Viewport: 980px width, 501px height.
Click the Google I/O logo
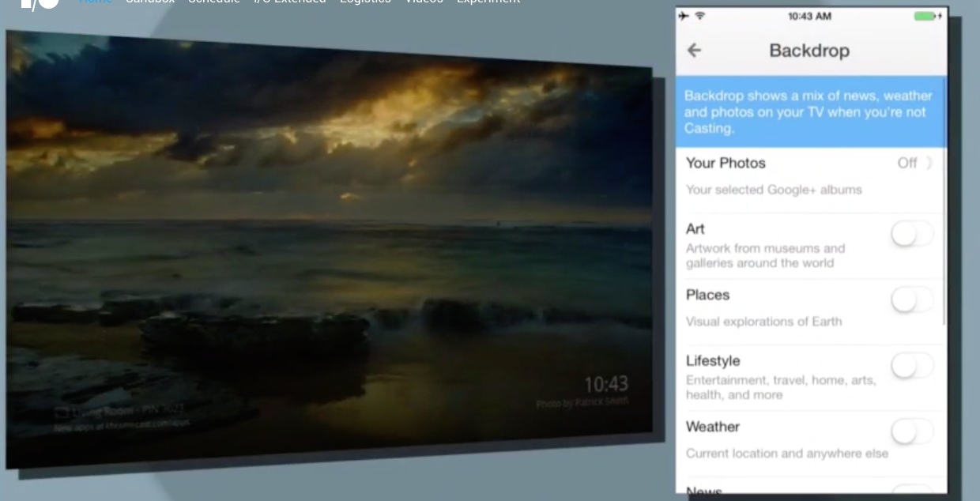tap(40, 3)
